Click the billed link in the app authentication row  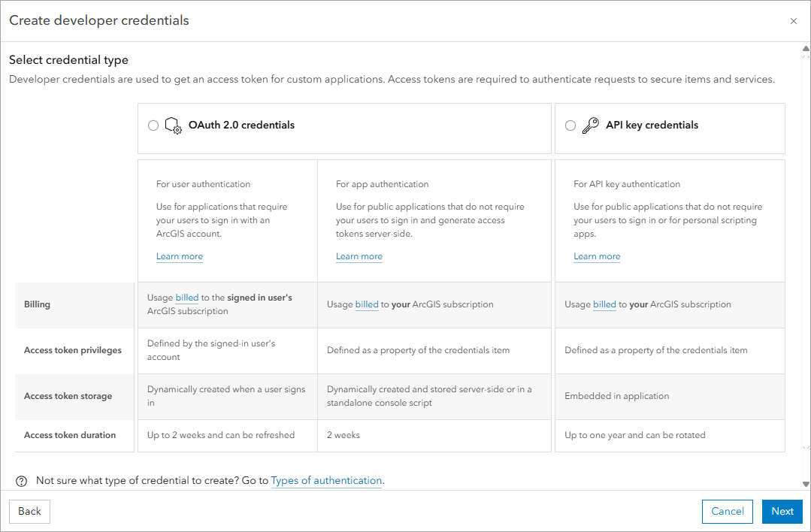tap(366, 304)
